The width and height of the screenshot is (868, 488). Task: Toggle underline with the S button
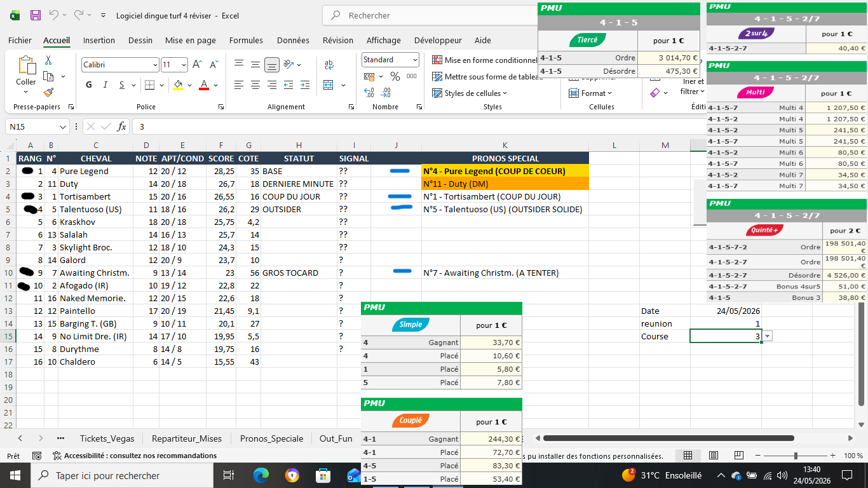[121, 85]
